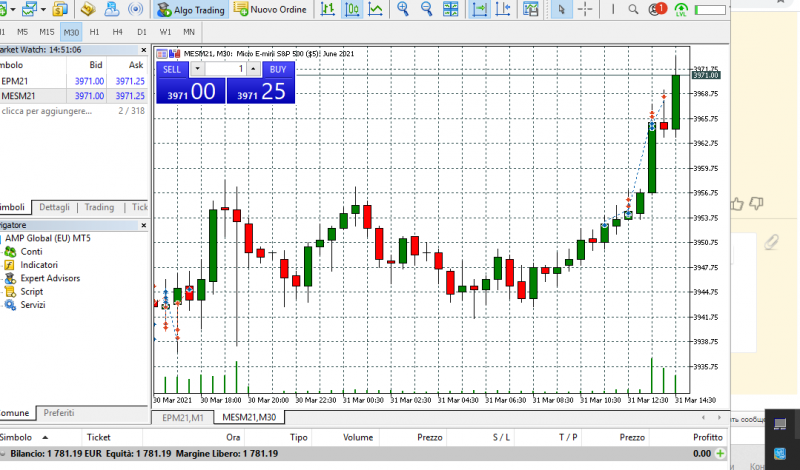Toggle chart shift from right border

click(x=503, y=9)
